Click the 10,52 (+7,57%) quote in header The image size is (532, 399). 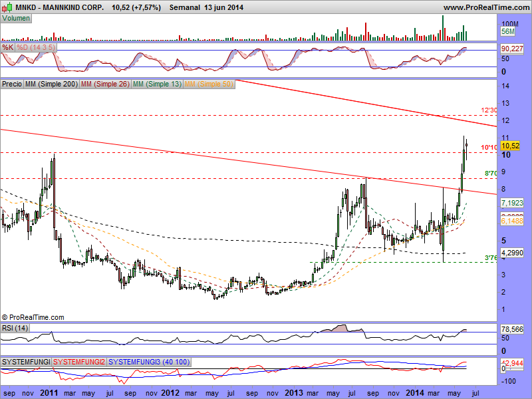pos(136,7)
